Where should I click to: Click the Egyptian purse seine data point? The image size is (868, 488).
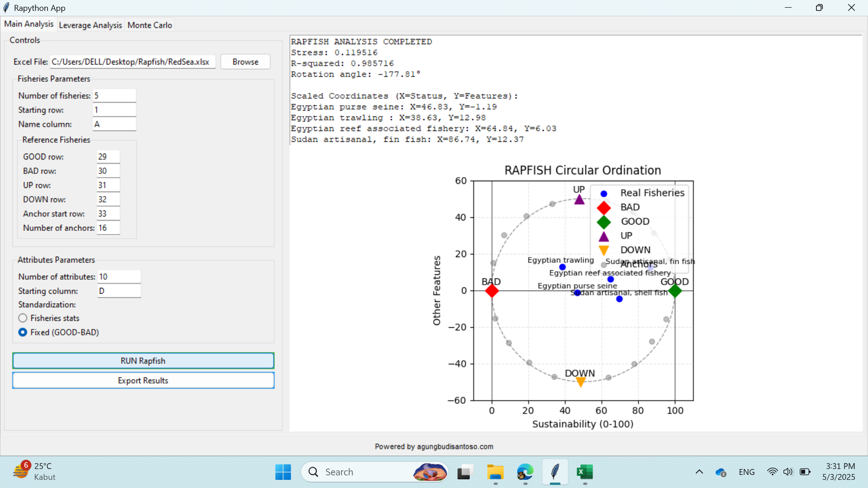point(577,293)
